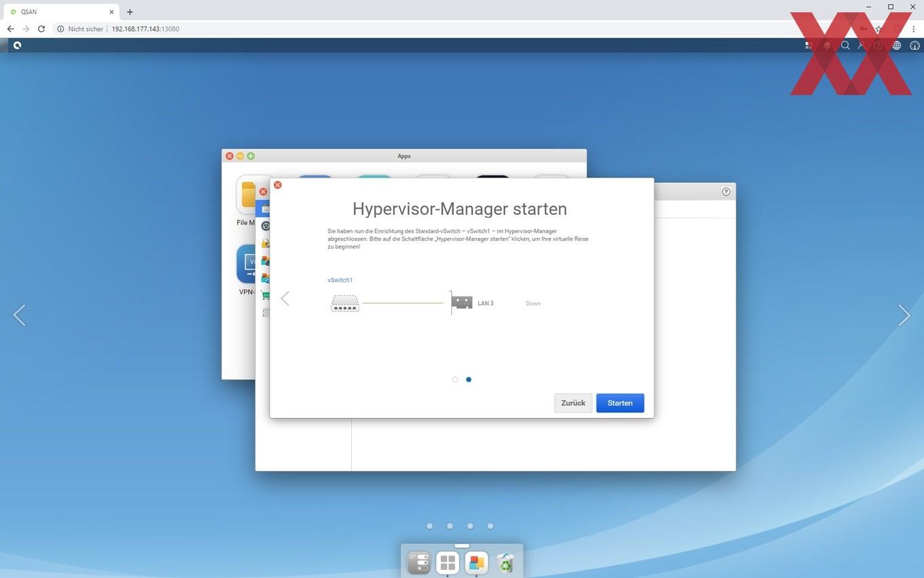
Task: Maximize the Apps window
Action: click(x=251, y=156)
